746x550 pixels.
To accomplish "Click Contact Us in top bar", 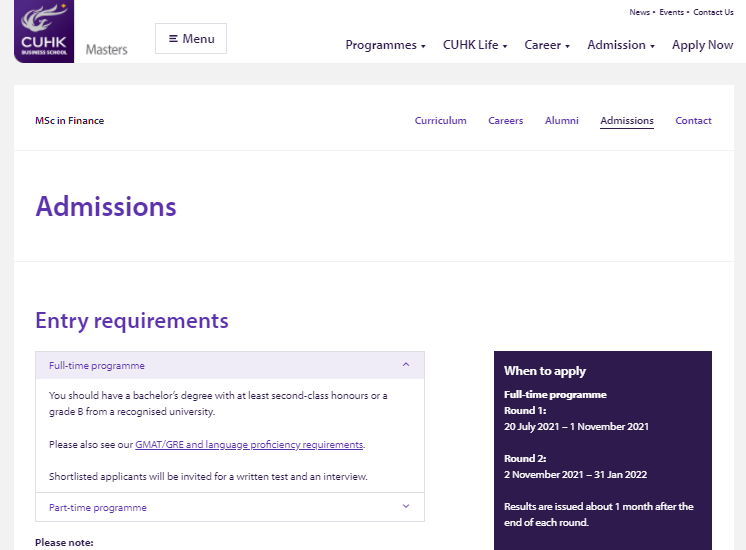I will tap(713, 12).
